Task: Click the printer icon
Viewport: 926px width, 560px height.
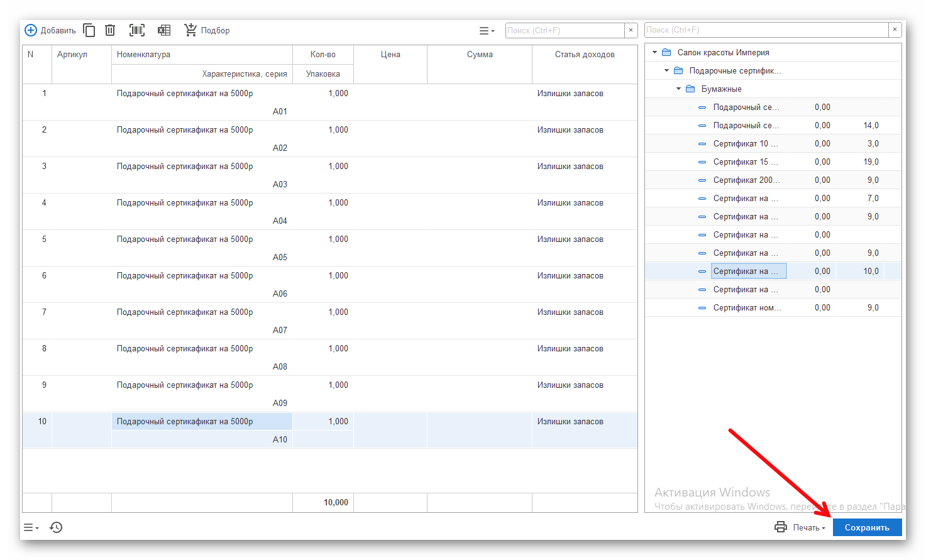Action: point(781,527)
